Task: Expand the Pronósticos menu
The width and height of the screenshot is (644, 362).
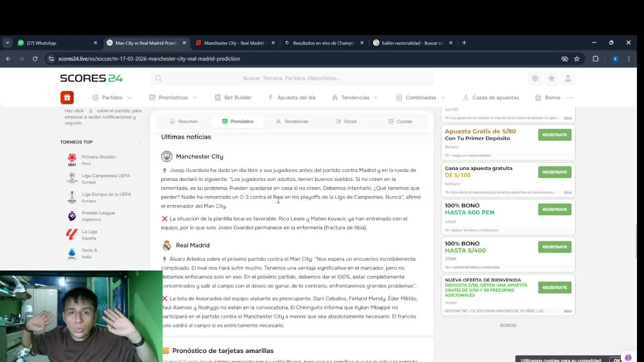Action: tap(173, 98)
